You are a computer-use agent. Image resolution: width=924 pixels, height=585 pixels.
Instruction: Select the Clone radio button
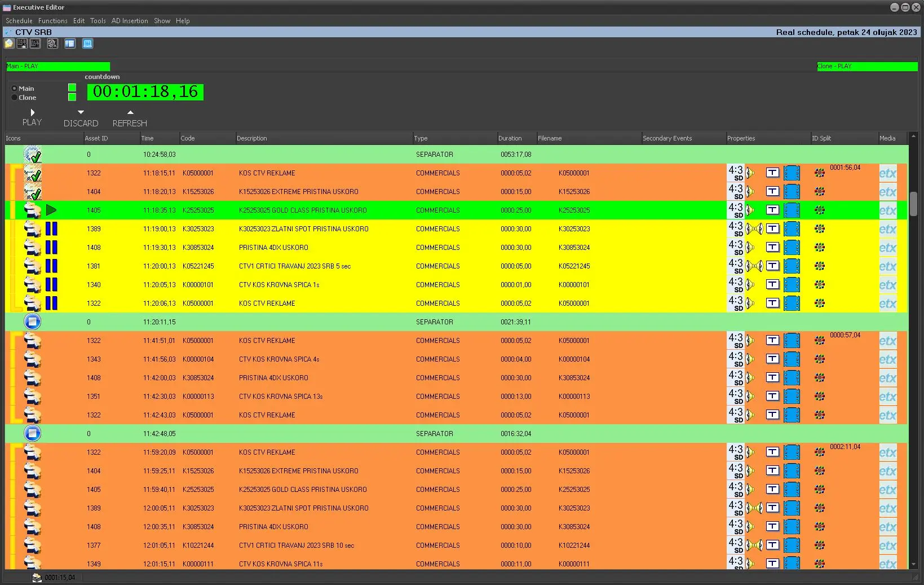(x=15, y=98)
